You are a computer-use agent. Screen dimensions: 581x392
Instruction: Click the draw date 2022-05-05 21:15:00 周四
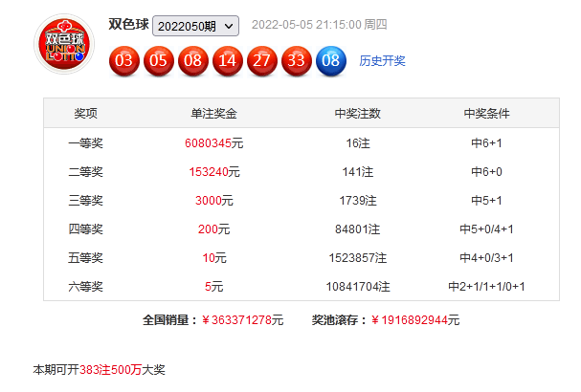[x=320, y=25]
